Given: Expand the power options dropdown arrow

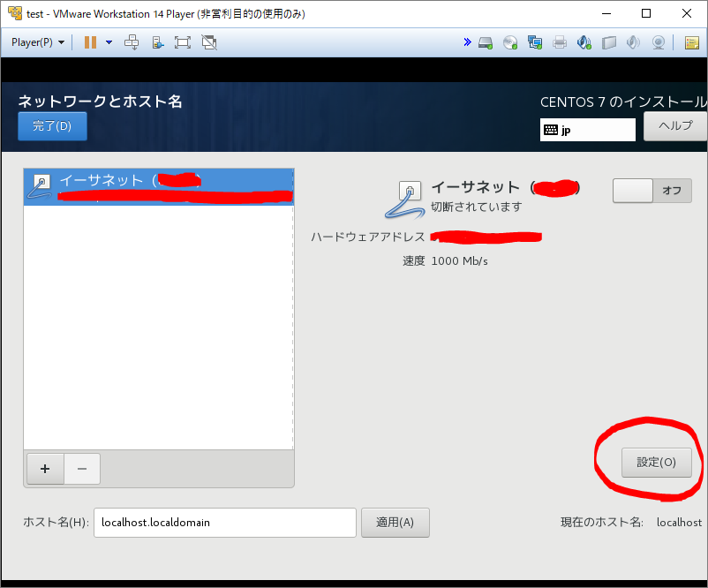Looking at the screenshot, I should pyautogui.click(x=109, y=42).
